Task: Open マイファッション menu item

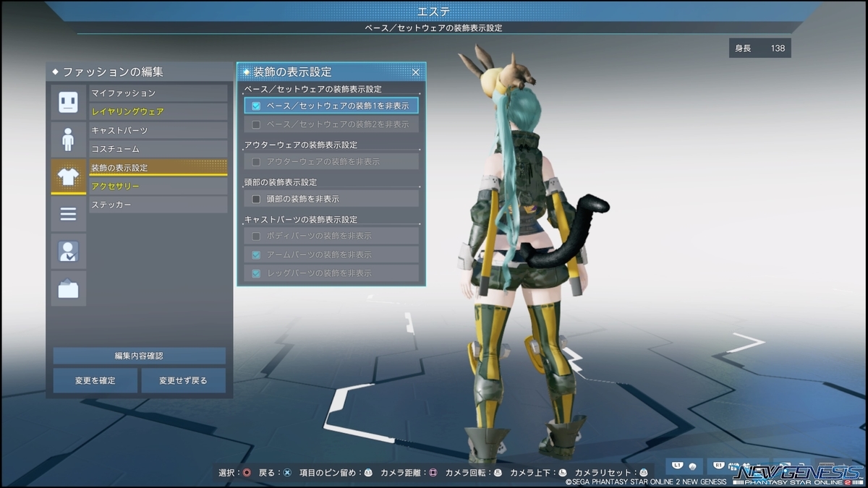Action: tap(158, 93)
